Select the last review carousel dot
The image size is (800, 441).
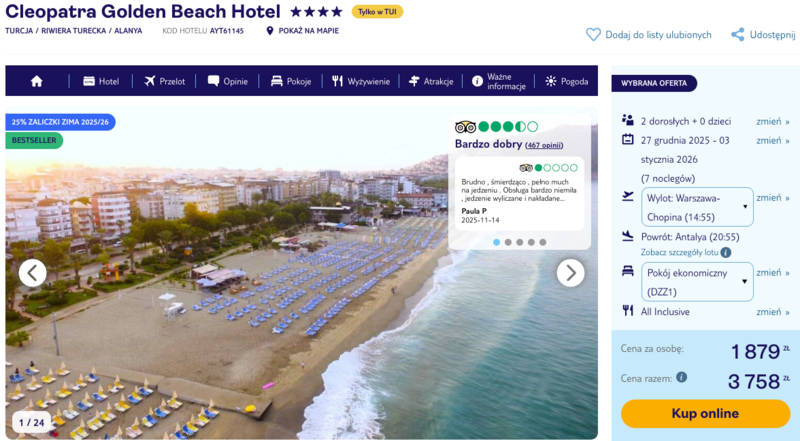point(543,242)
